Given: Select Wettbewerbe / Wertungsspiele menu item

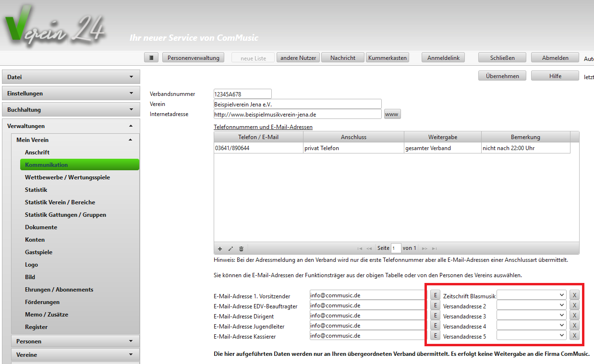Looking at the screenshot, I should (x=67, y=177).
